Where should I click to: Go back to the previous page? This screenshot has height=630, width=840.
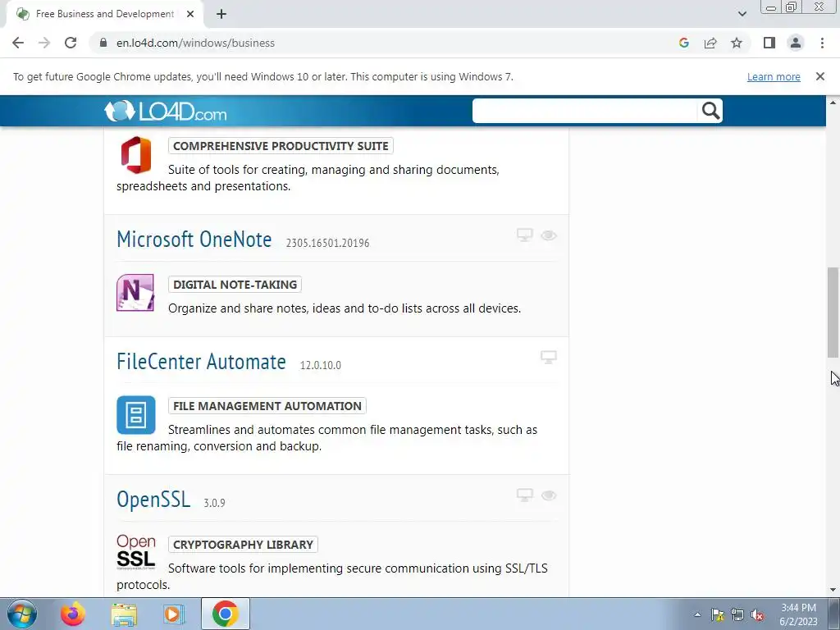point(18,43)
